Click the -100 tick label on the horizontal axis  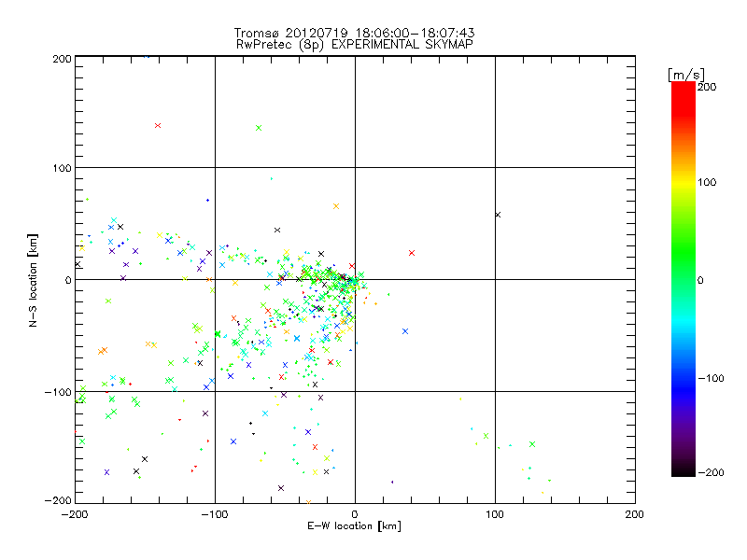(x=216, y=514)
